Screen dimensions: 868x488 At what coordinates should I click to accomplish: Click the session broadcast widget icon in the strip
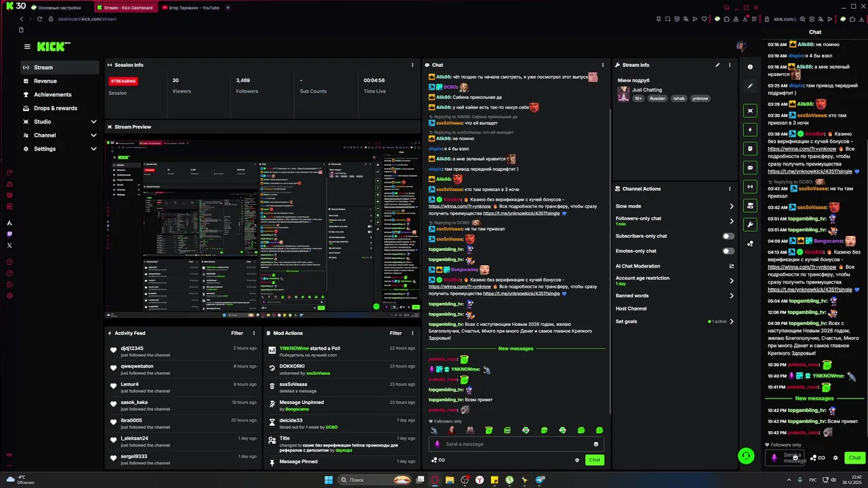click(x=750, y=186)
